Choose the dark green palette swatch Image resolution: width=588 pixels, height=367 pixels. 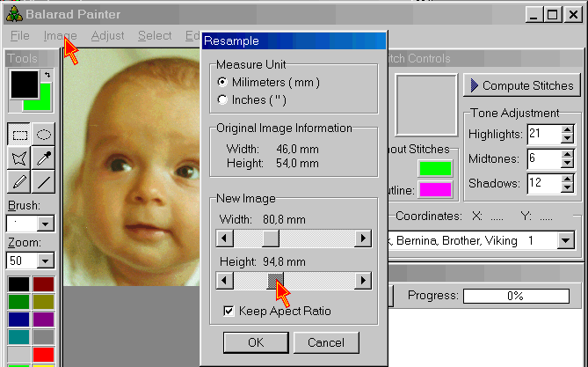click(x=18, y=302)
